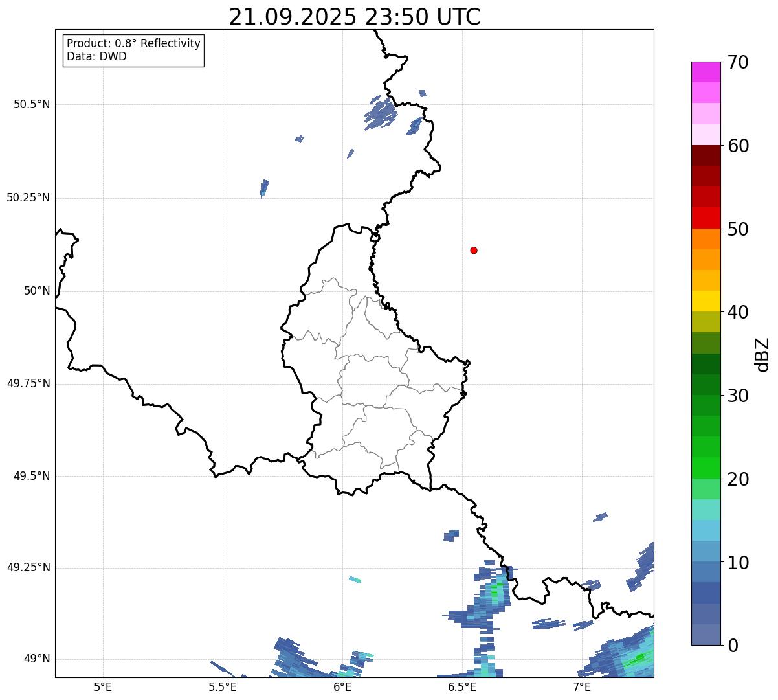Viewport: 778px width, 700px height.
Task: Click the colorbar tick label 0
Action: (x=733, y=646)
